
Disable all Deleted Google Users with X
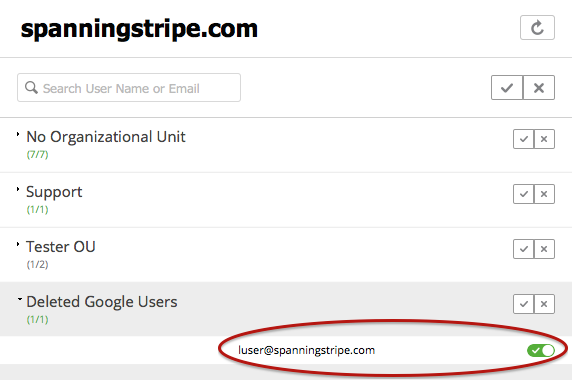coord(544,304)
